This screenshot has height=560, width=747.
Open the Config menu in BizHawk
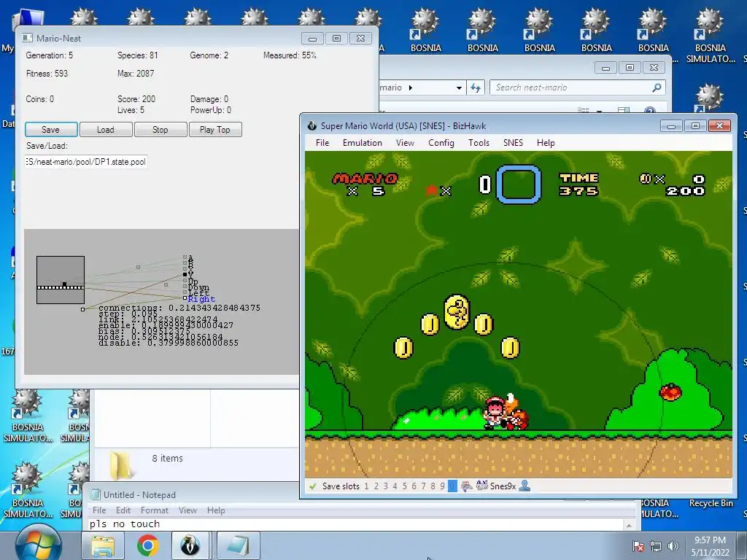[441, 143]
